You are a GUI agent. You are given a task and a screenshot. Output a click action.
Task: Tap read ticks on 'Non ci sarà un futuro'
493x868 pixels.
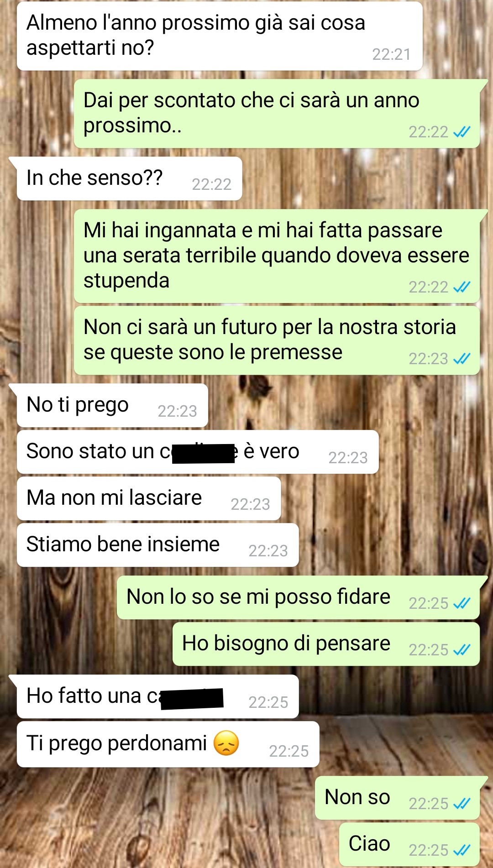tap(462, 359)
